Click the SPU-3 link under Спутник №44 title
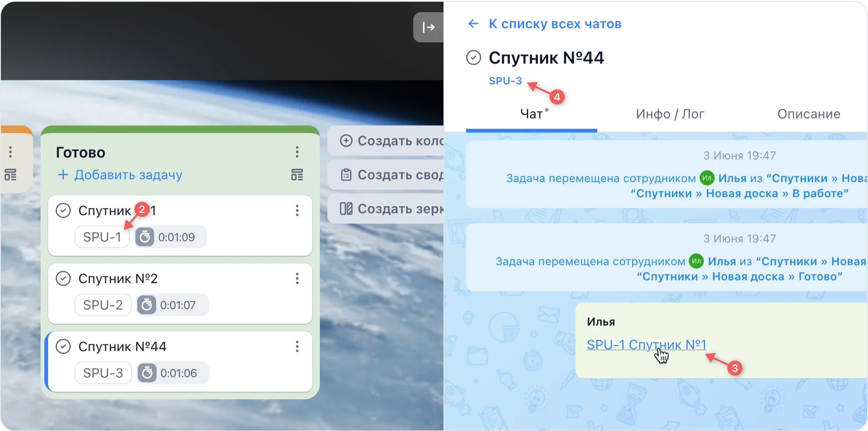 (x=505, y=81)
